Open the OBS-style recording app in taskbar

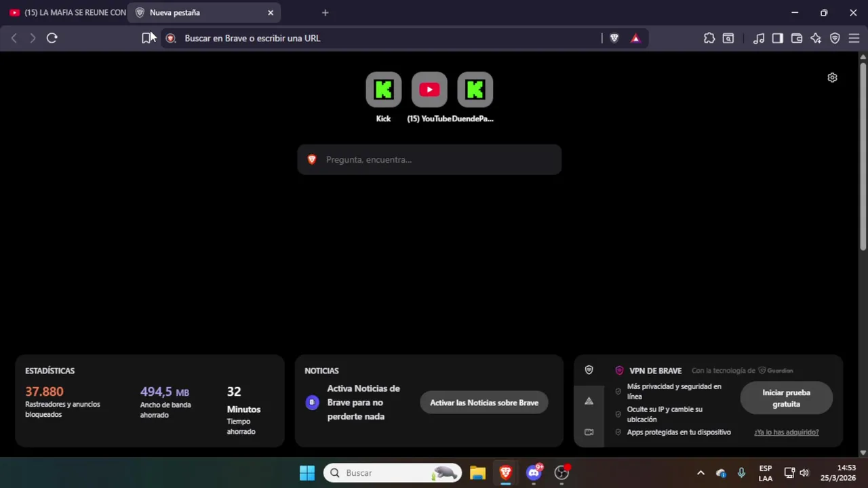coord(561,472)
